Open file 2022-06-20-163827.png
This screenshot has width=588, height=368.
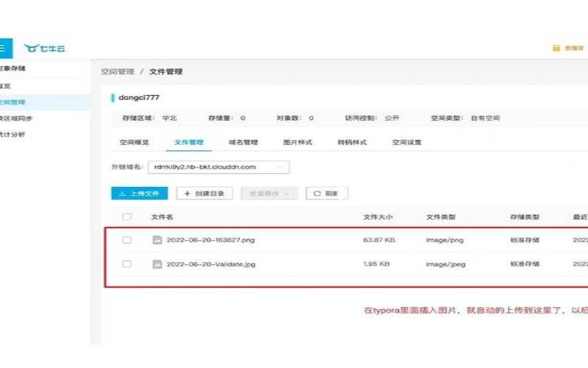pos(211,240)
